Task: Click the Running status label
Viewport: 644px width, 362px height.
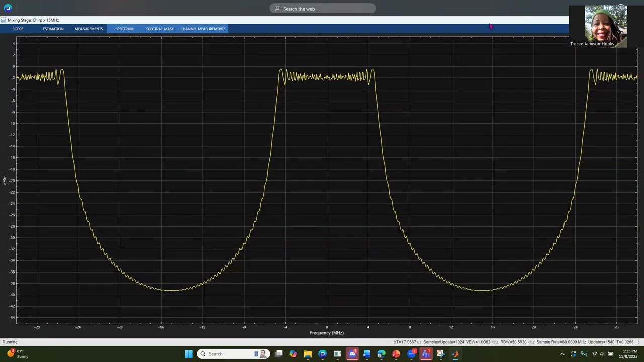Action: click(x=10, y=342)
